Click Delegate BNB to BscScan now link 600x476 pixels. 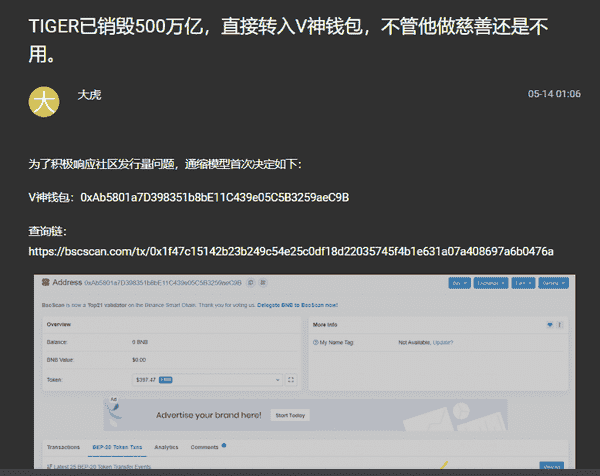click(x=297, y=305)
